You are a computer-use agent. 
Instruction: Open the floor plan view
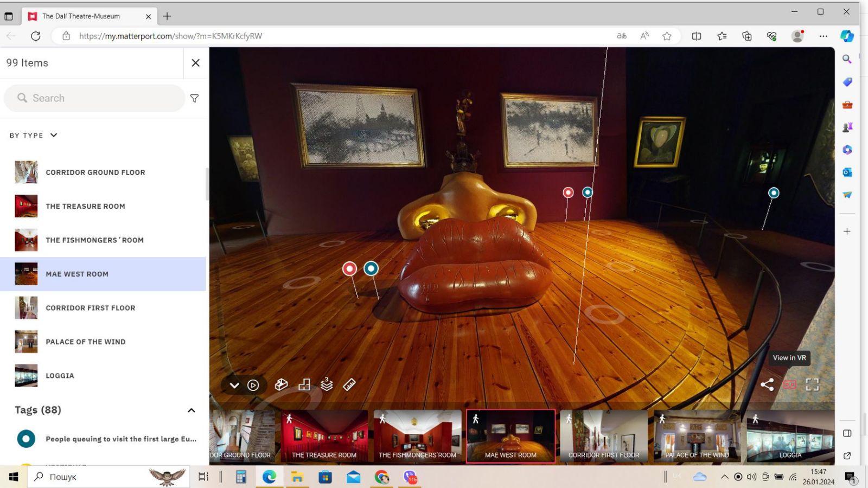click(304, 384)
